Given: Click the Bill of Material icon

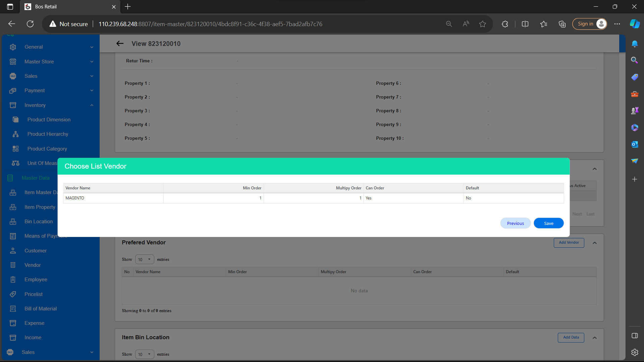Looking at the screenshot, I should [13, 309].
